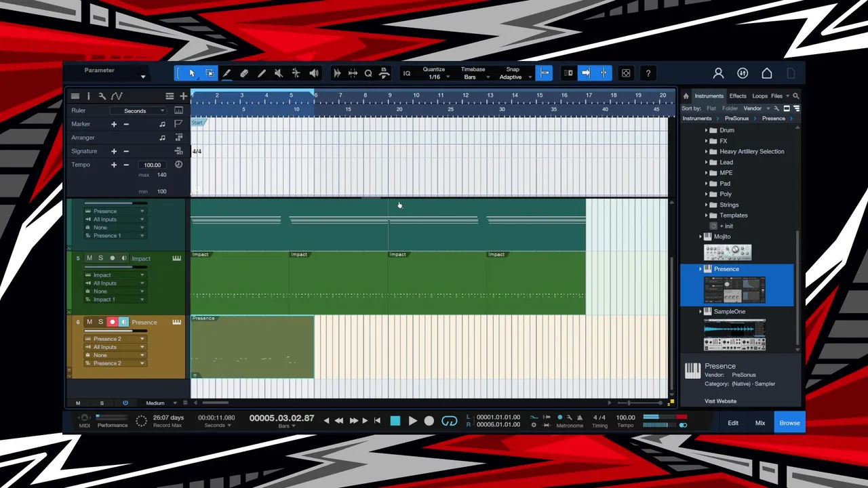
Task: Open the Parameter dropdown arrow
Action: 143,77
